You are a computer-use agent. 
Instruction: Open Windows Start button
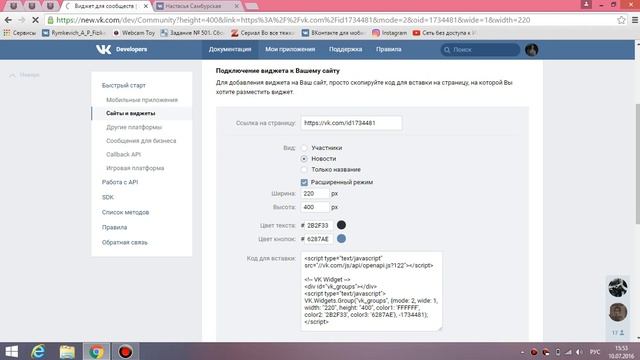[11, 351]
